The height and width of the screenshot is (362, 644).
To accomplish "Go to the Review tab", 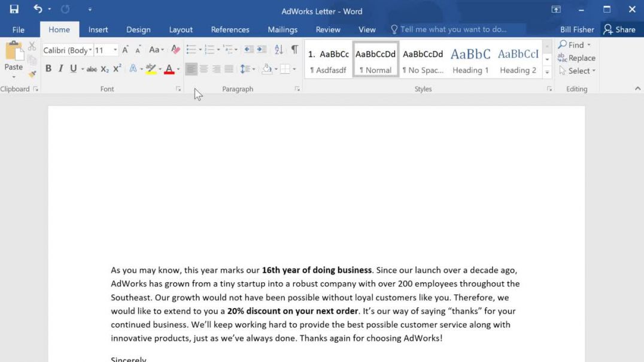I will point(328,29).
